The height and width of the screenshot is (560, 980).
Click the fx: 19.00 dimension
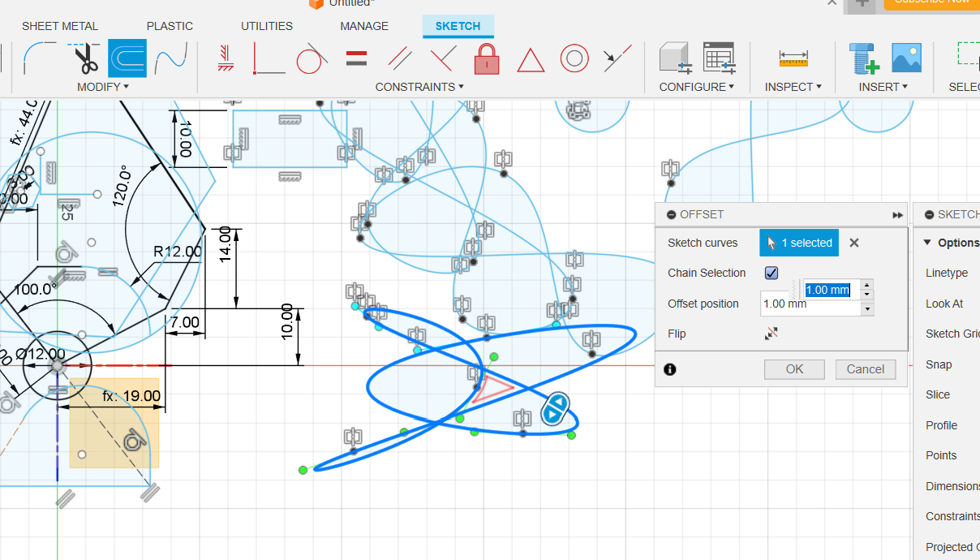click(131, 396)
